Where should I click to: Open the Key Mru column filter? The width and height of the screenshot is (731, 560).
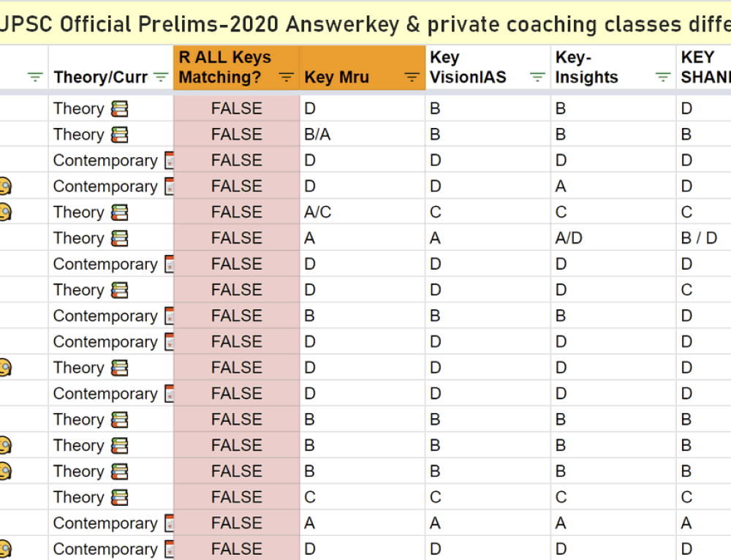click(x=412, y=77)
